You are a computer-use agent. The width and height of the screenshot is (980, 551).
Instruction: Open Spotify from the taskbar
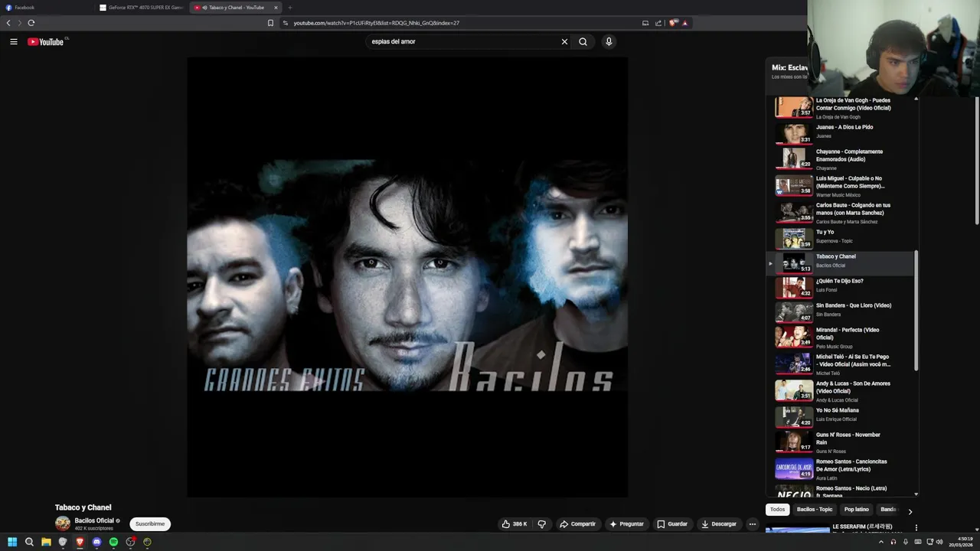(113, 542)
